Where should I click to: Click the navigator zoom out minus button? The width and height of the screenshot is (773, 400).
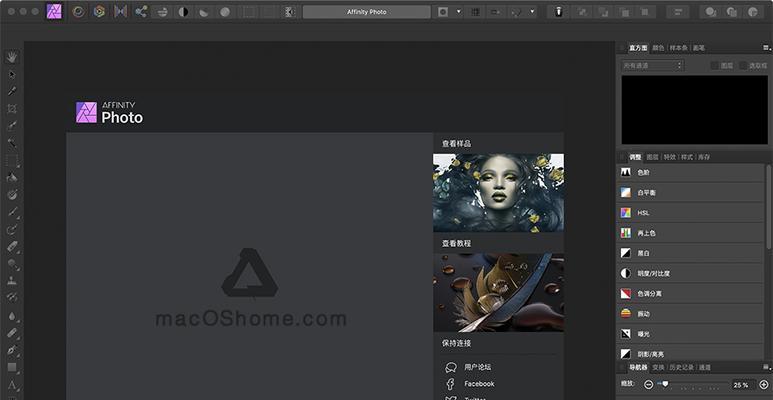(649, 385)
